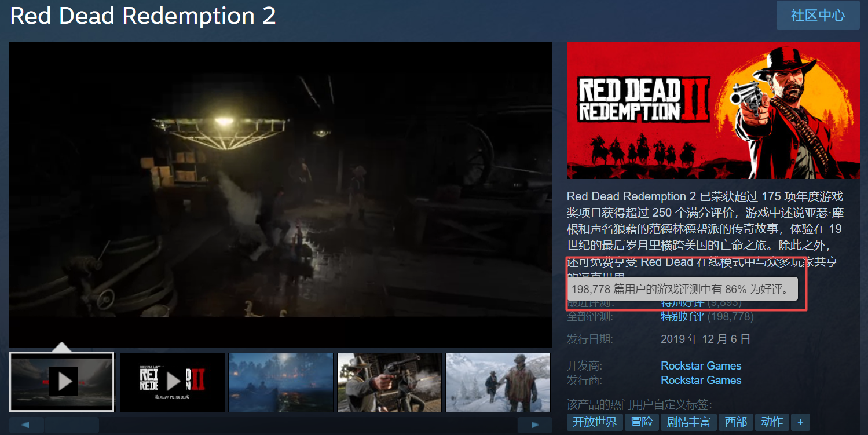
Task: Click the 开发商 label
Action: pyautogui.click(x=584, y=365)
